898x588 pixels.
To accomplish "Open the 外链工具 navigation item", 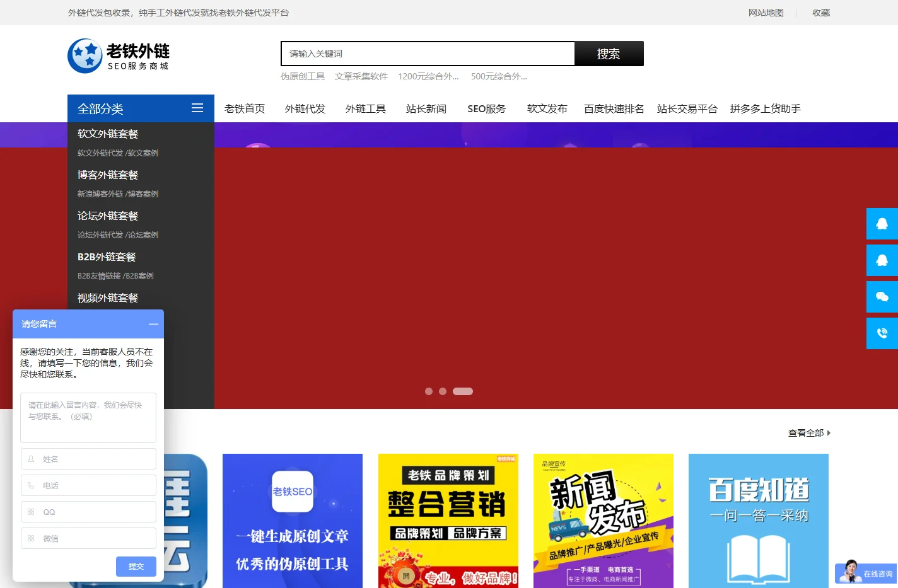I will pyautogui.click(x=366, y=108).
